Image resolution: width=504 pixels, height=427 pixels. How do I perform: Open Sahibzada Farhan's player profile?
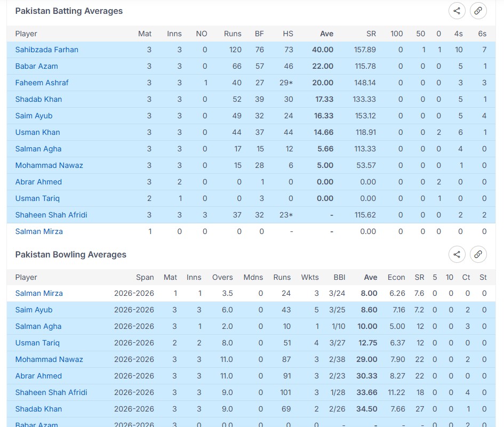pos(46,50)
